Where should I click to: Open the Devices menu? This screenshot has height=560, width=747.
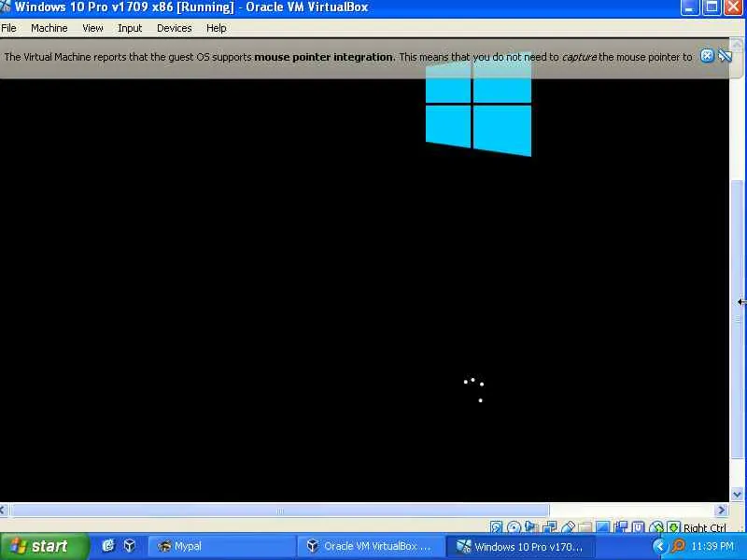[174, 28]
